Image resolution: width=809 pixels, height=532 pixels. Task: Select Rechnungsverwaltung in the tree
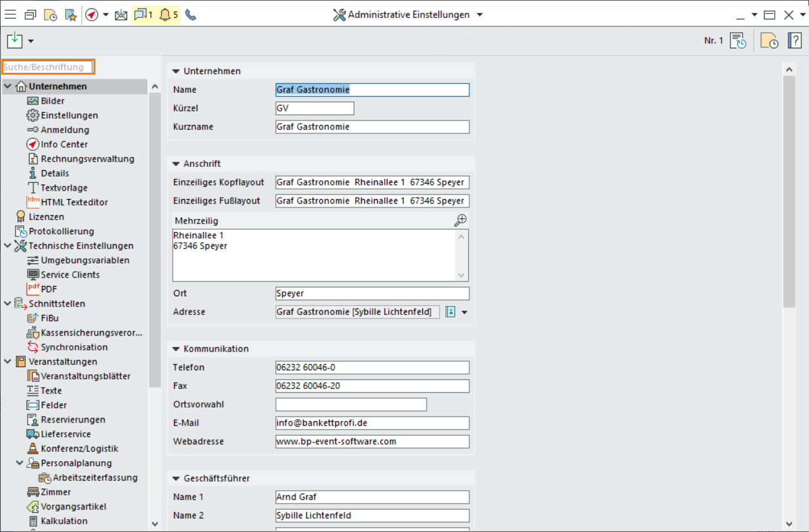[x=87, y=158]
